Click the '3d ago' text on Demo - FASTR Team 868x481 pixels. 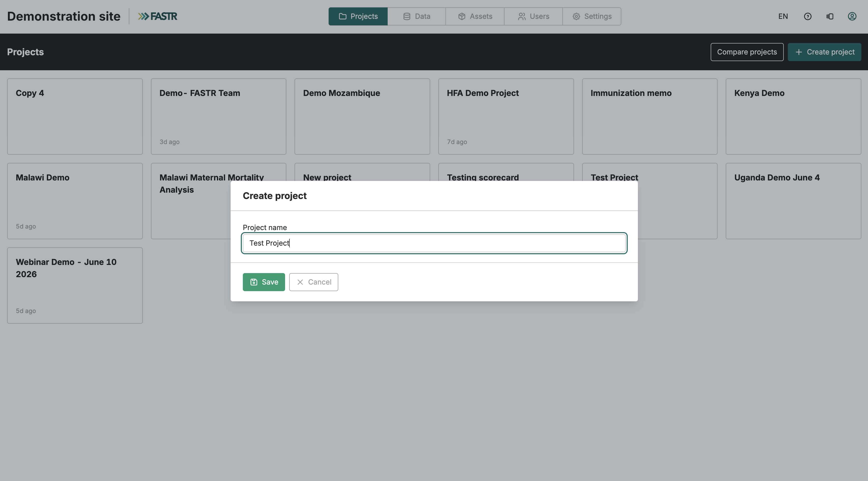point(169,142)
